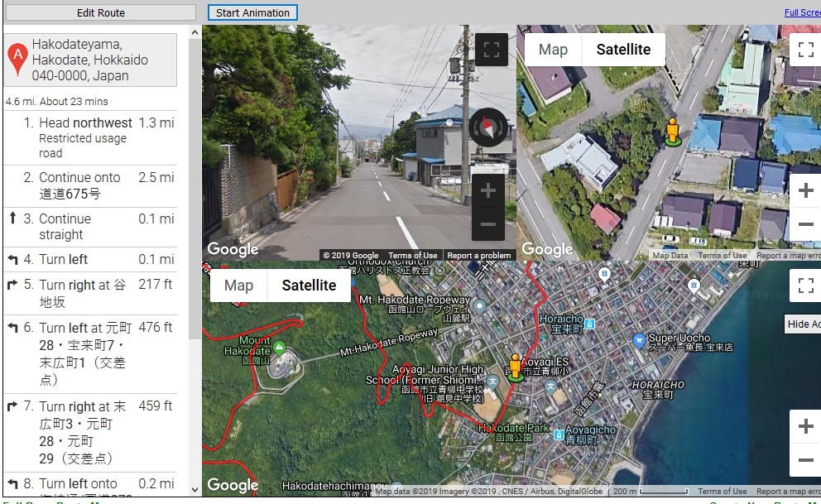
Task: Select step 8 Turn left onto
Action: pos(90,484)
